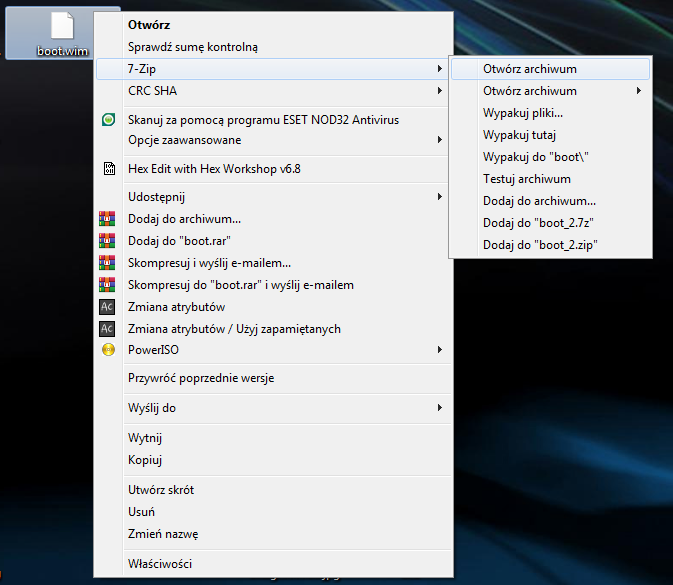Select 'Zmiana atrybutów' entry
Image resolution: width=673 pixels, height=585 pixels.
click(274, 307)
